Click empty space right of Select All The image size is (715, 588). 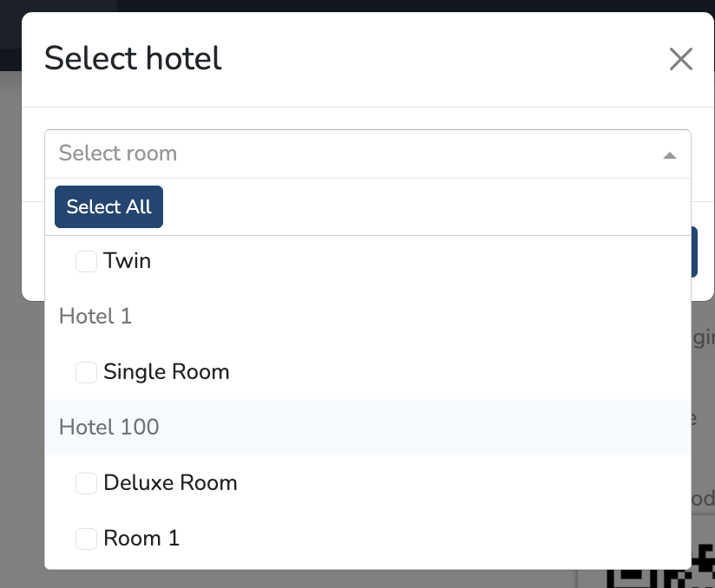(417, 206)
